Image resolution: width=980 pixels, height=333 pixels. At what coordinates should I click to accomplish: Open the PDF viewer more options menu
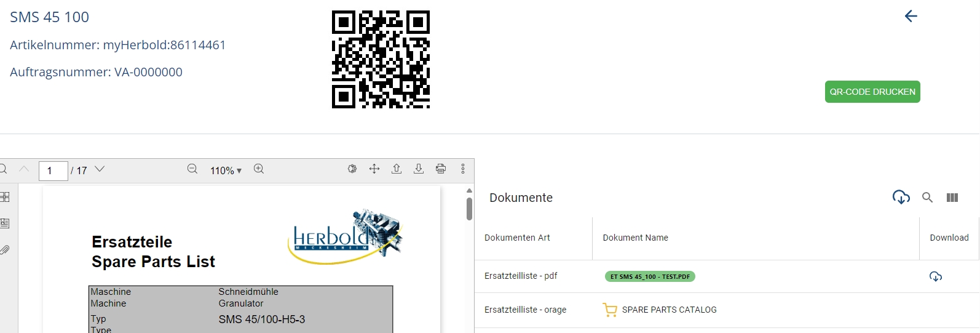[x=463, y=169]
